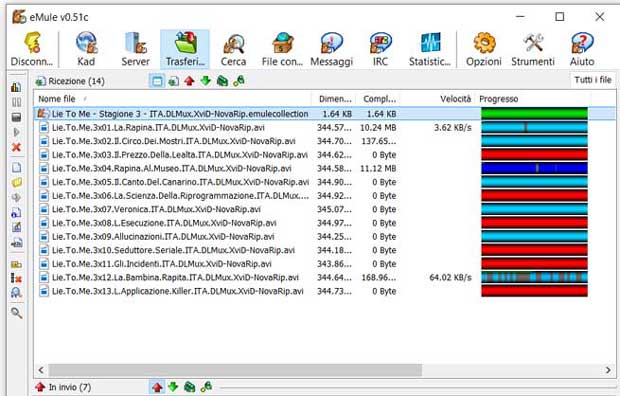Screen dimensions: 620x396
Task: Click the ed2k link icon in sidebar
Action: pyautogui.click(x=16, y=243)
